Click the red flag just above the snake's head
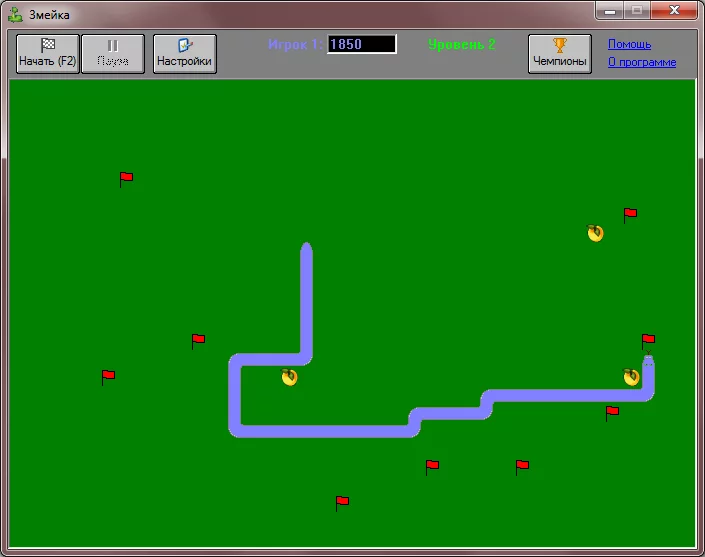The image size is (705, 557). (648, 341)
